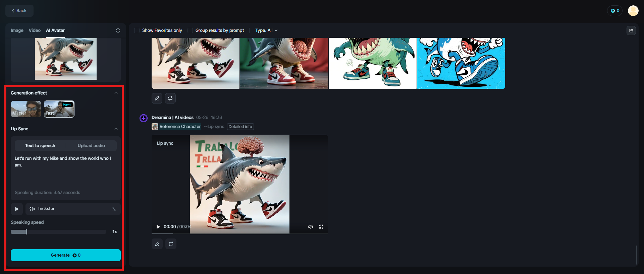This screenshot has width=644, height=274.
Task: Click the results panel scrollbar
Action: coord(636,255)
